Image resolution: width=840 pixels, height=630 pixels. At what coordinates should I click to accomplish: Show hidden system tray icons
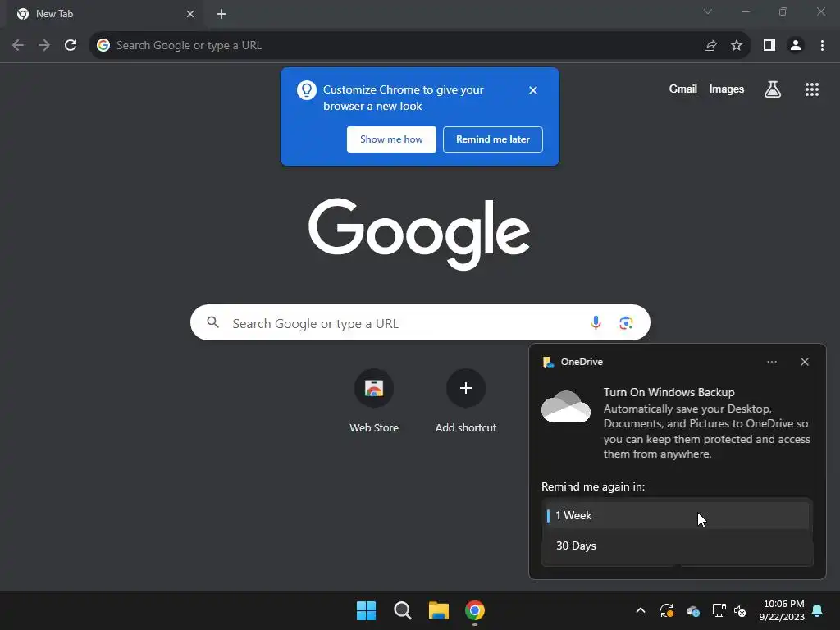pyautogui.click(x=640, y=610)
